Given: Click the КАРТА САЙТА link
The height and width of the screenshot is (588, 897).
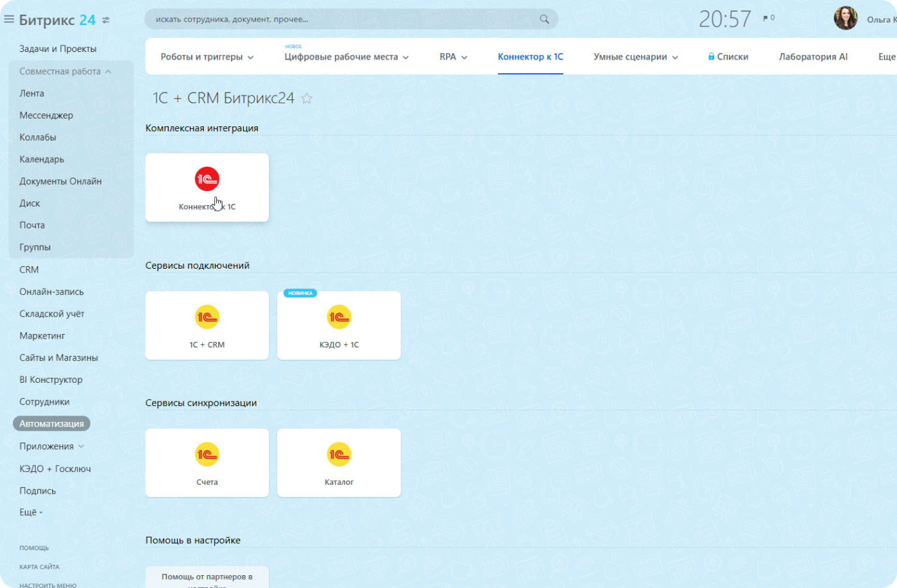Looking at the screenshot, I should 39,567.
